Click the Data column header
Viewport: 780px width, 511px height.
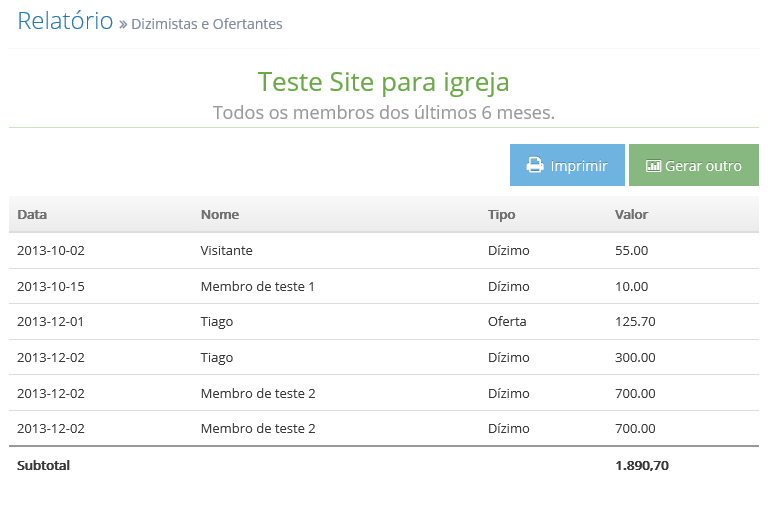(x=32, y=214)
